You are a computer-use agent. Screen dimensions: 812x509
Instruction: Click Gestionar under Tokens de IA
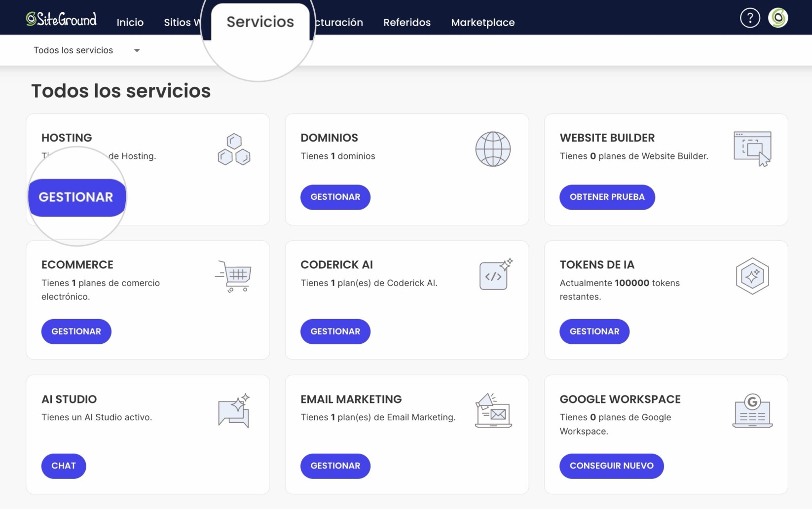click(x=594, y=331)
